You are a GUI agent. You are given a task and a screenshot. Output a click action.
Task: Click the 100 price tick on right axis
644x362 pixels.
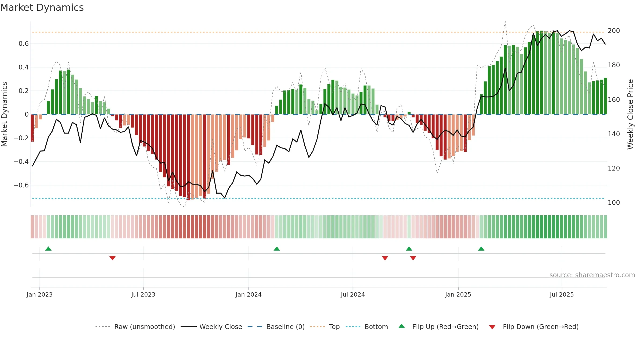point(614,203)
